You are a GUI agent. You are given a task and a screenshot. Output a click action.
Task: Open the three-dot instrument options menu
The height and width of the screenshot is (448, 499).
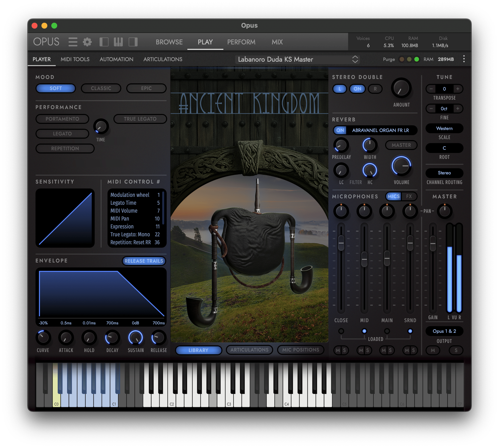464,59
